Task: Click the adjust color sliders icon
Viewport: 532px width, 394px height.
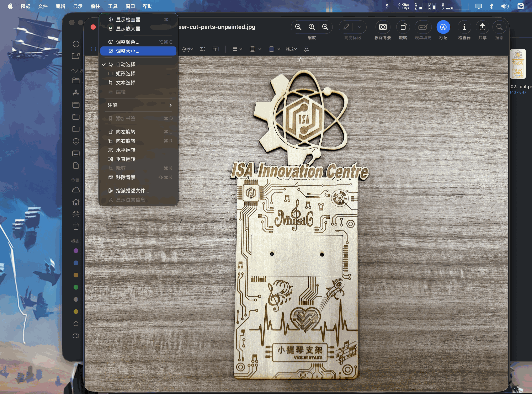Action: point(202,49)
